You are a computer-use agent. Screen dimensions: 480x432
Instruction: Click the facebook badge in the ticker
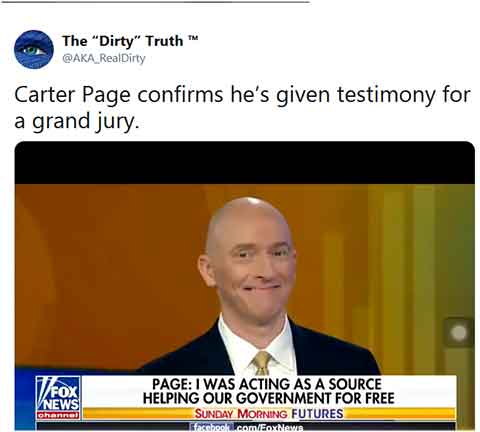point(209,427)
